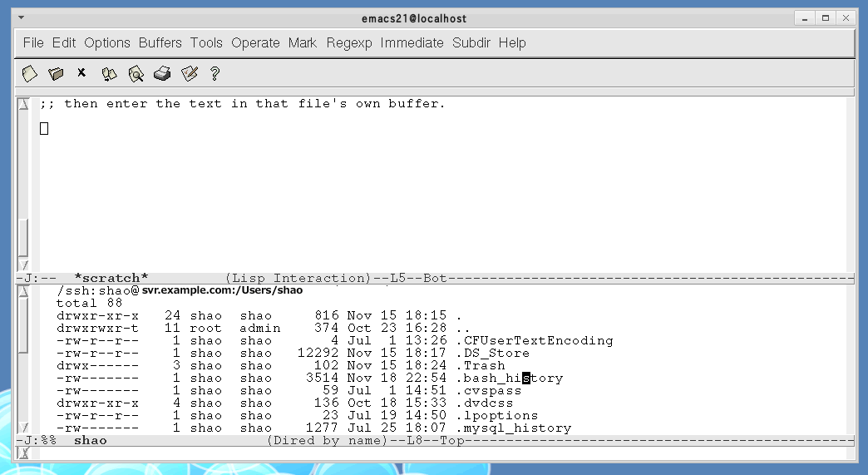Click the scratch buffer scrollbar thumb
This screenshot has height=475, width=868.
click(x=23, y=238)
